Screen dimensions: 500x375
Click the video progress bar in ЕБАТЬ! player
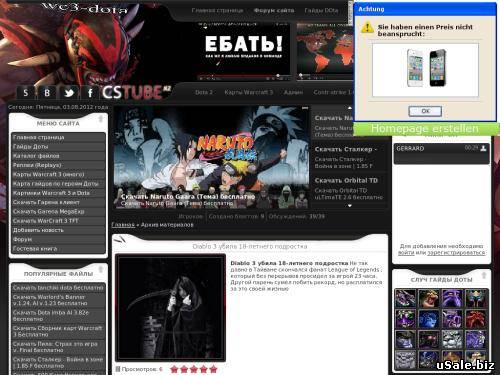pyautogui.click(x=243, y=76)
